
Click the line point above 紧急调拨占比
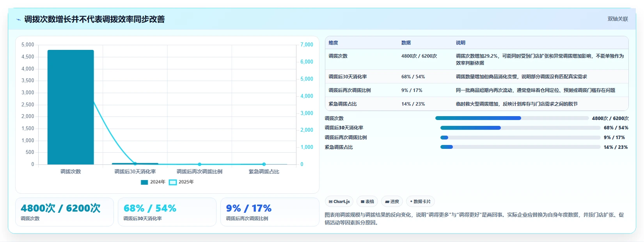click(264, 164)
